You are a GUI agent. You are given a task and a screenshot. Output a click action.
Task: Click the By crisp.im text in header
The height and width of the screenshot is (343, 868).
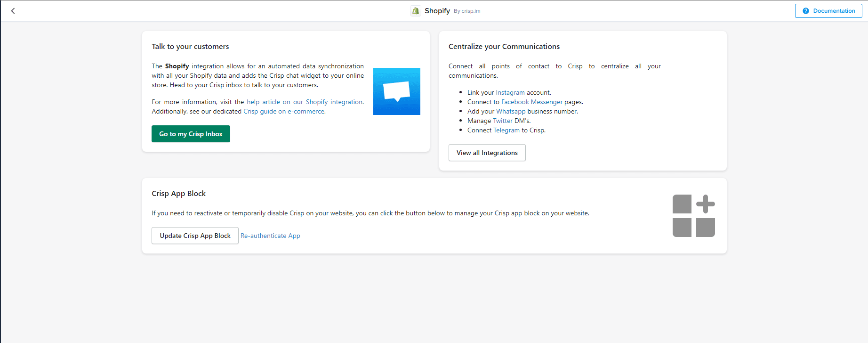coord(467,11)
